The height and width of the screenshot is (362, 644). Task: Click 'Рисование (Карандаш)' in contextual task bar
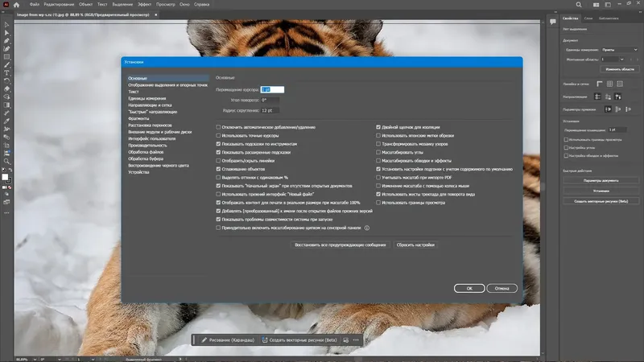point(228,339)
